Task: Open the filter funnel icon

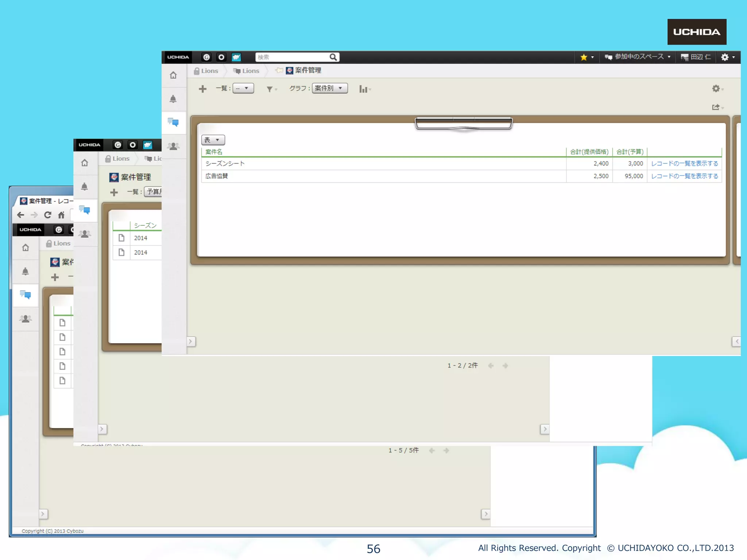Action: click(x=270, y=89)
